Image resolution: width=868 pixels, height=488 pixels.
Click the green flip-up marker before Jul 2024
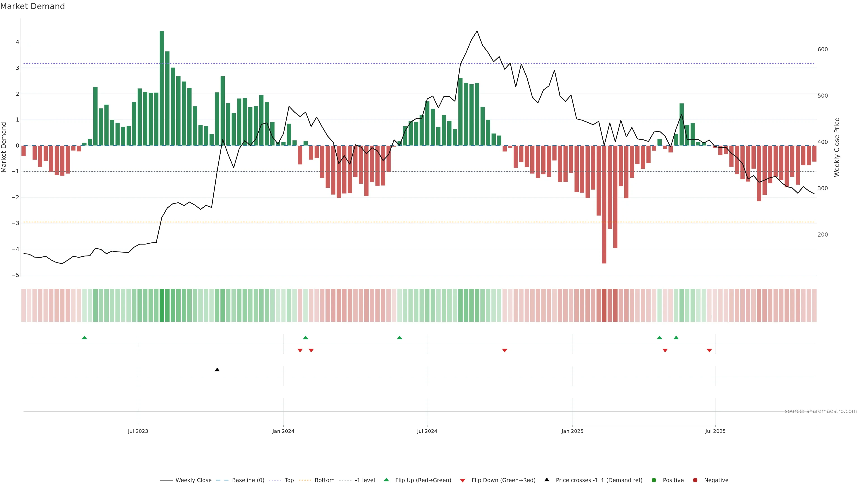click(x=400, y=338)
